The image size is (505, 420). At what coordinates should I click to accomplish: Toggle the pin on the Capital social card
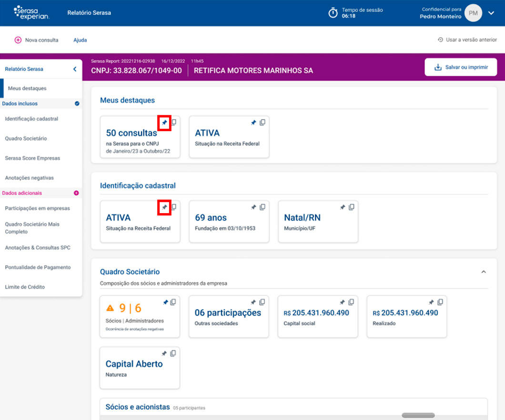342,302
